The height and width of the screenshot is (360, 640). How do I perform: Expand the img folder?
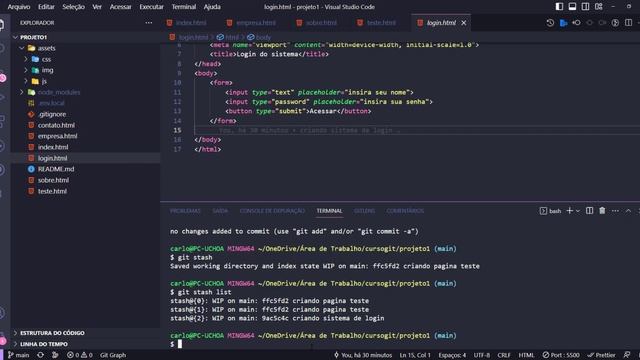pos(26,70)
